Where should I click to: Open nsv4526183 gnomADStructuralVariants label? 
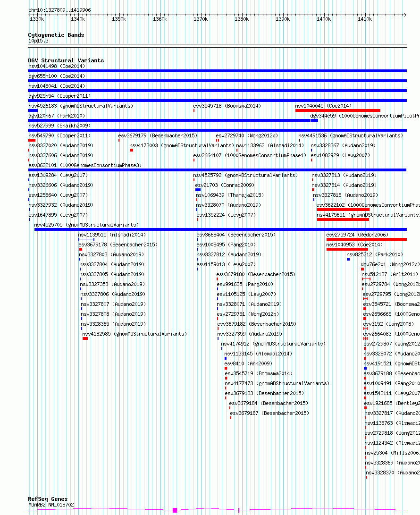81,106
